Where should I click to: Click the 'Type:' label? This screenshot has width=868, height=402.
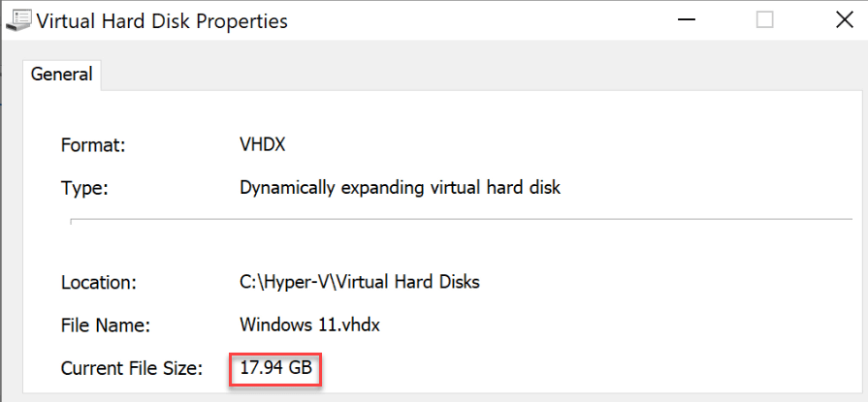(x=84, y=188)
